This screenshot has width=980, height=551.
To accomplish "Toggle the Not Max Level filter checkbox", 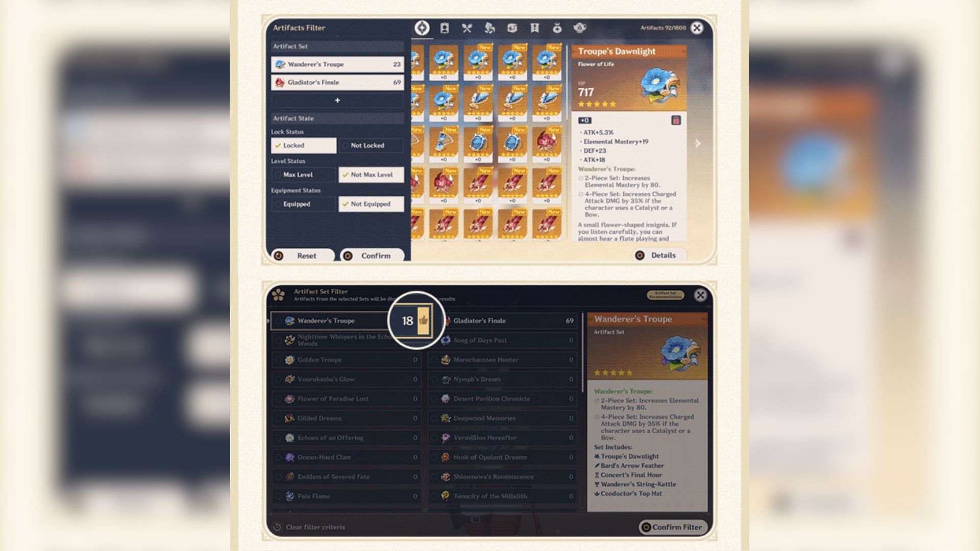I will (371, 174).
